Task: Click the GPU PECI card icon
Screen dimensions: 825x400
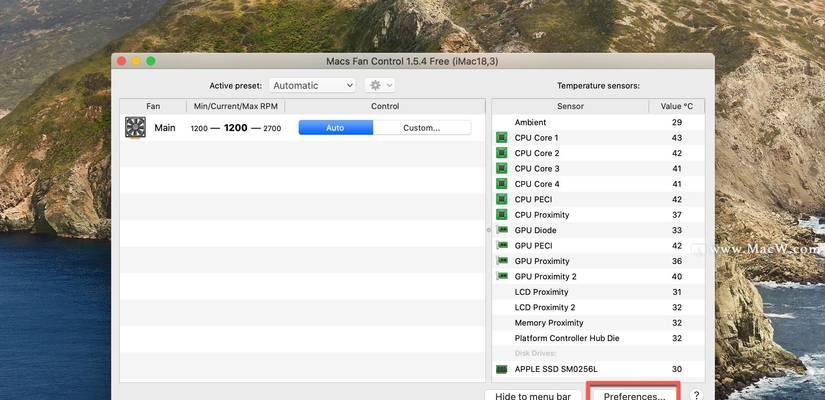Action: click(502, 245)
